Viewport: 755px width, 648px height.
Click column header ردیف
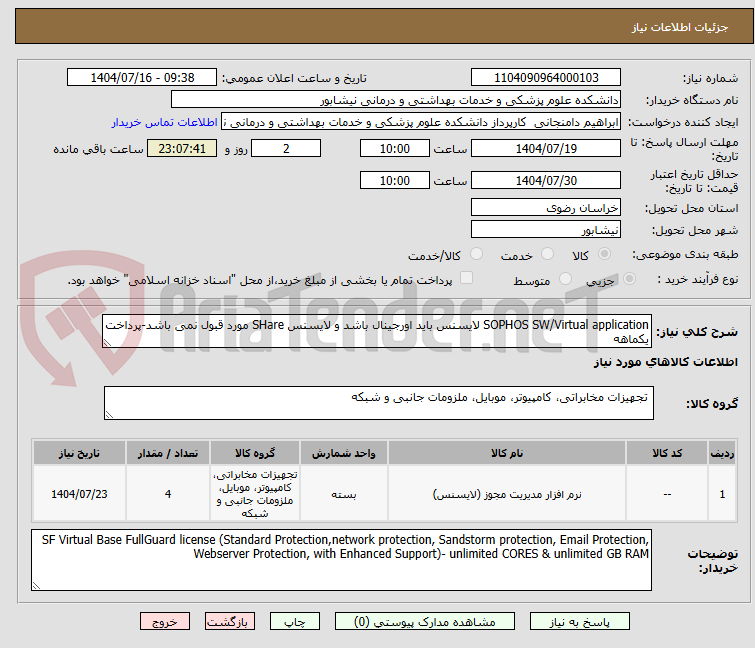(x=722, y=453)
